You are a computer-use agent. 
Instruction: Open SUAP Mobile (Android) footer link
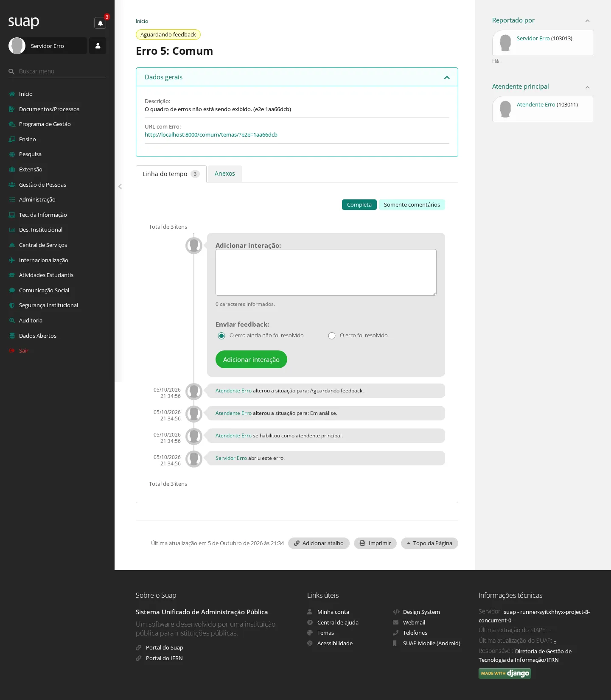pyautogui.click(x=432, y=644)
